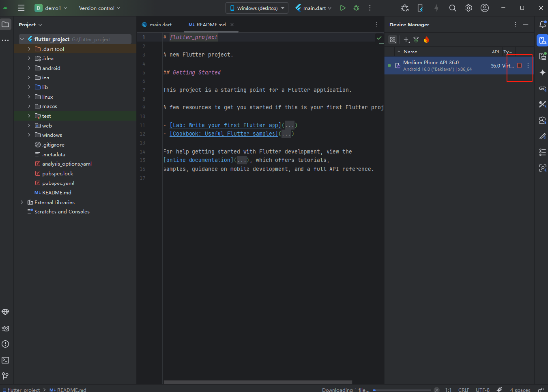Open Search Everywhere magnifier
Image resolution: width=548 pixels, height=392 pixels.
[x=453, y=8]
